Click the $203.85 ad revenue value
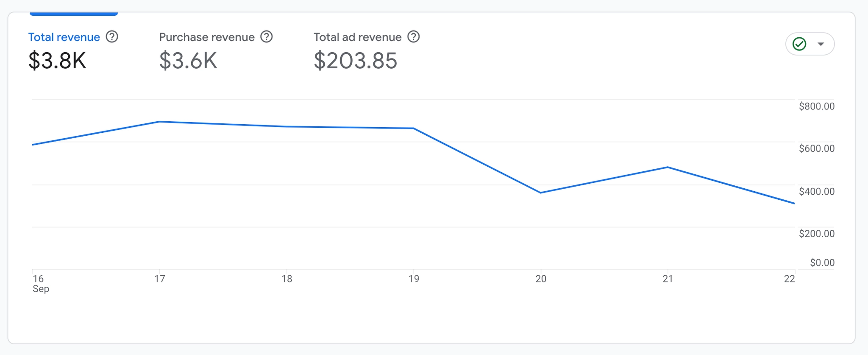The height and width of the screenshot is (355, 868). click(x=355, y=60)
